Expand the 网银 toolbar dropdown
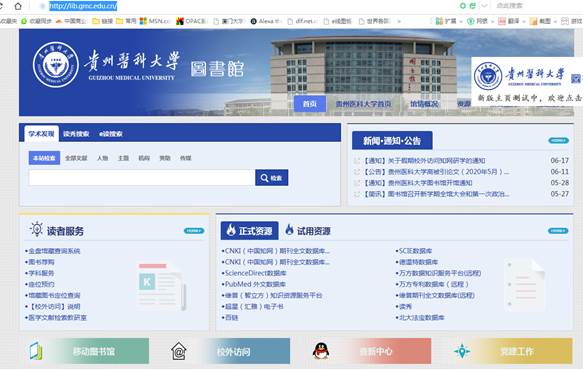The image size is (583, 369). point(493,22)
